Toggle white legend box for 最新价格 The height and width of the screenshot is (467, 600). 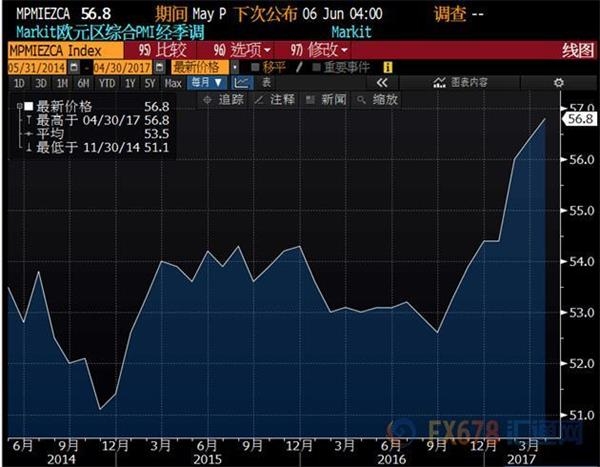(x=29, y=106)
